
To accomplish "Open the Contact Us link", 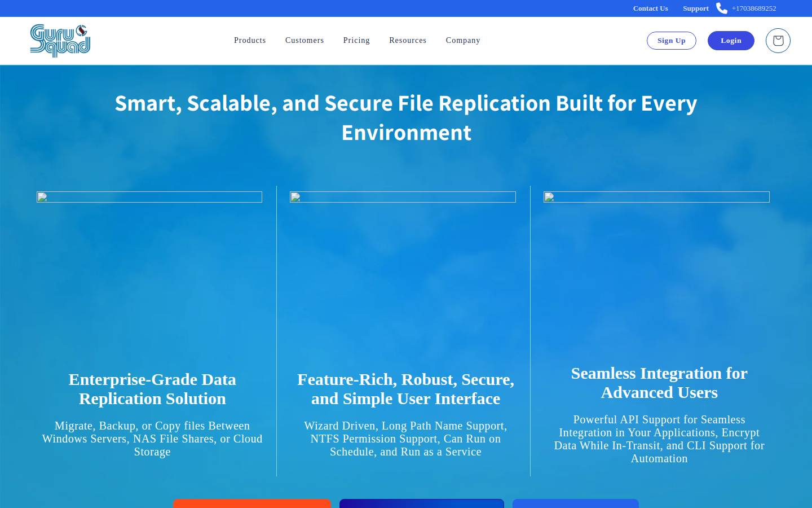I will tap(650, 8).
